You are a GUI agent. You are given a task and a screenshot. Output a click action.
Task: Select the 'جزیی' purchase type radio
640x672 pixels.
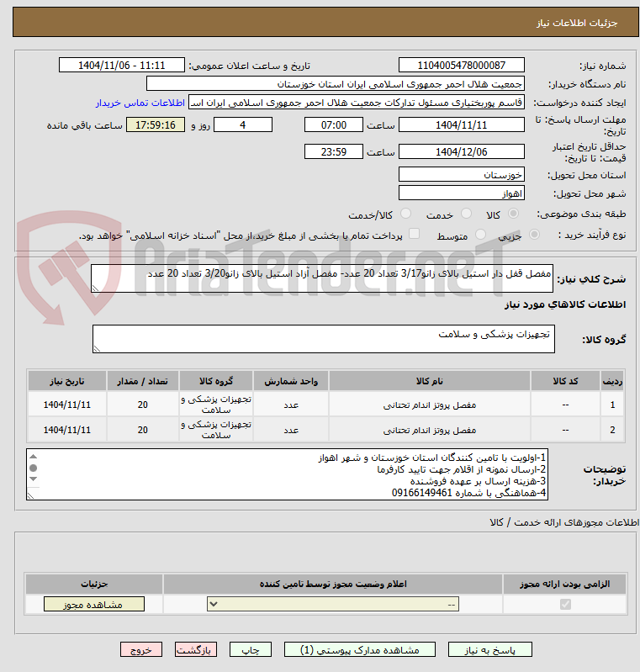[x=534, y=235]
